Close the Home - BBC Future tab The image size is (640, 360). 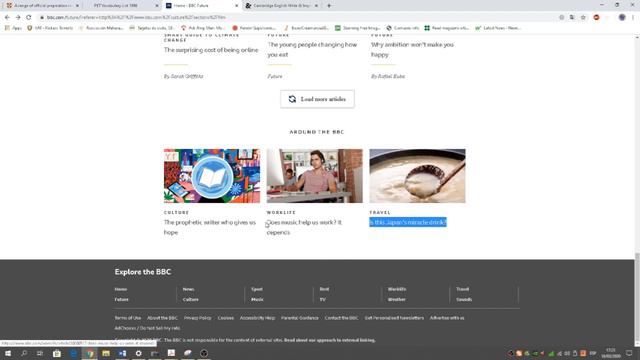coord(236,6)
